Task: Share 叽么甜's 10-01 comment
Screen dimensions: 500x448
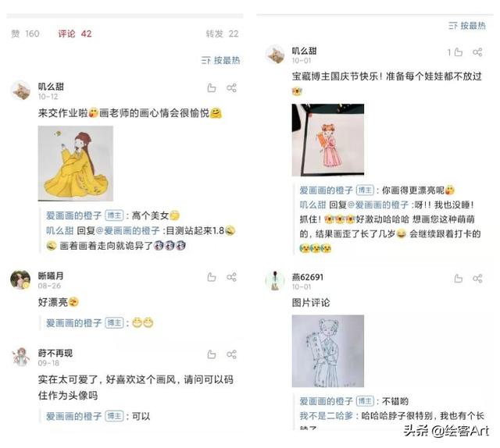Action: 477,52
